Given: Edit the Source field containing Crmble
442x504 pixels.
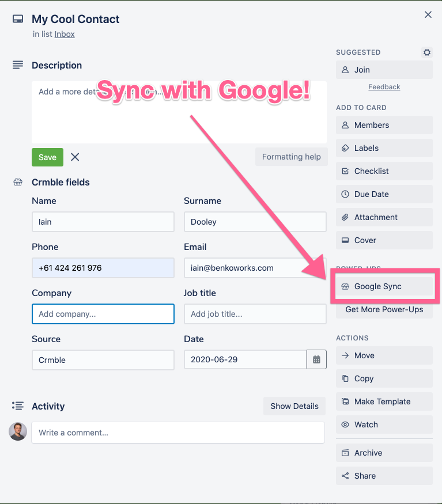Looking at the screenshot, I should pos(103,360).
